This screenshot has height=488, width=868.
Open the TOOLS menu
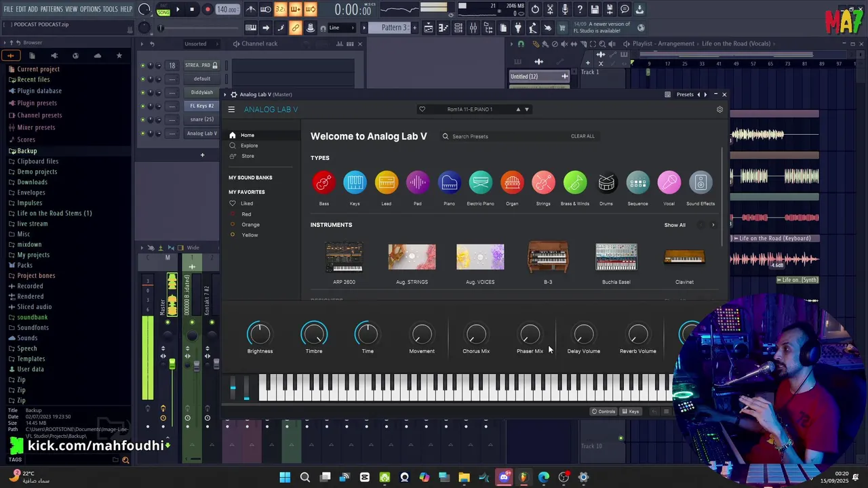pyautogui.click(x=111, y=9)
